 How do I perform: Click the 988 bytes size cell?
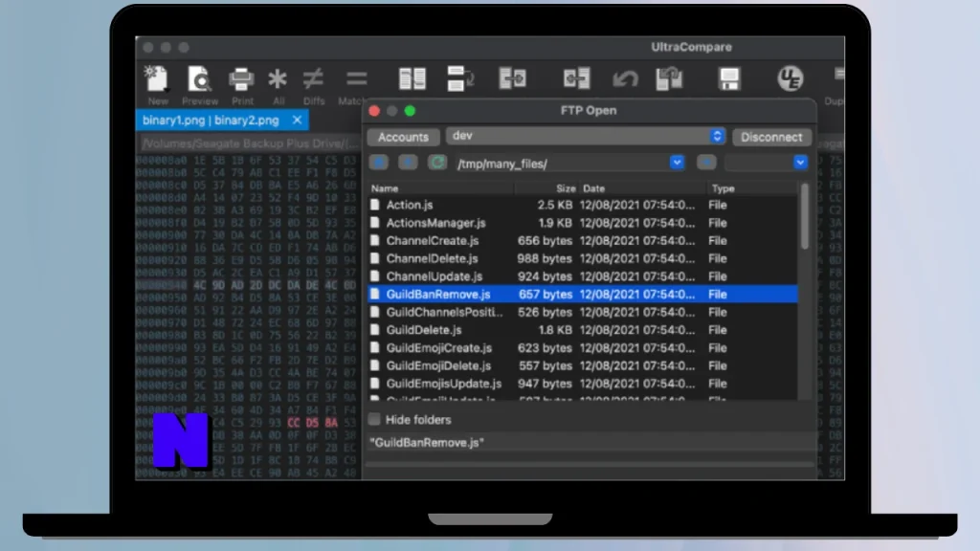click(544, 258)
